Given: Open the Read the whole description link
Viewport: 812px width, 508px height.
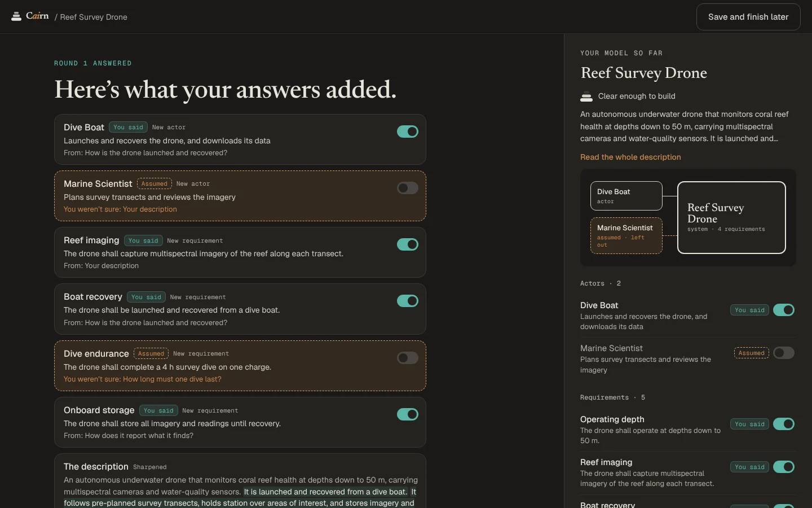Looking at the screenshot, I should click(x=630, y=157).
